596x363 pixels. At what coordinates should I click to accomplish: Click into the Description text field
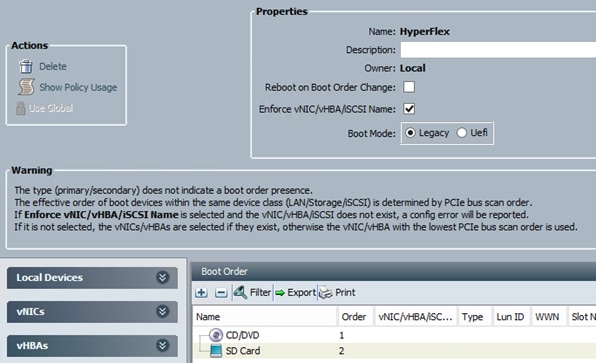click(x=498, y=50)
